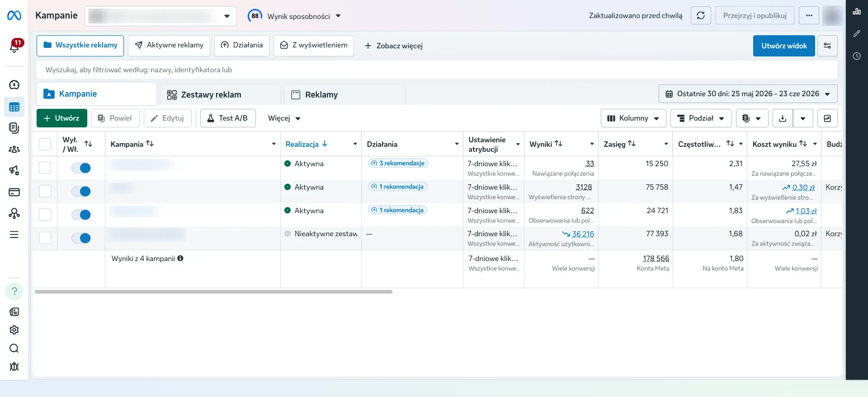Open ads reporting documents icon in sidebar
The height and width of the screenshot is (397, 868).
(x=14, y=128)
